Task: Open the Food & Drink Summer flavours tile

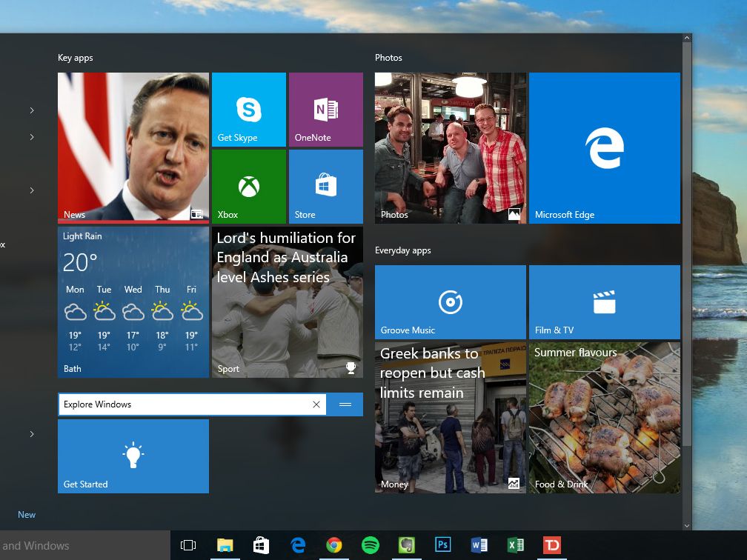Action: point(605,418)
